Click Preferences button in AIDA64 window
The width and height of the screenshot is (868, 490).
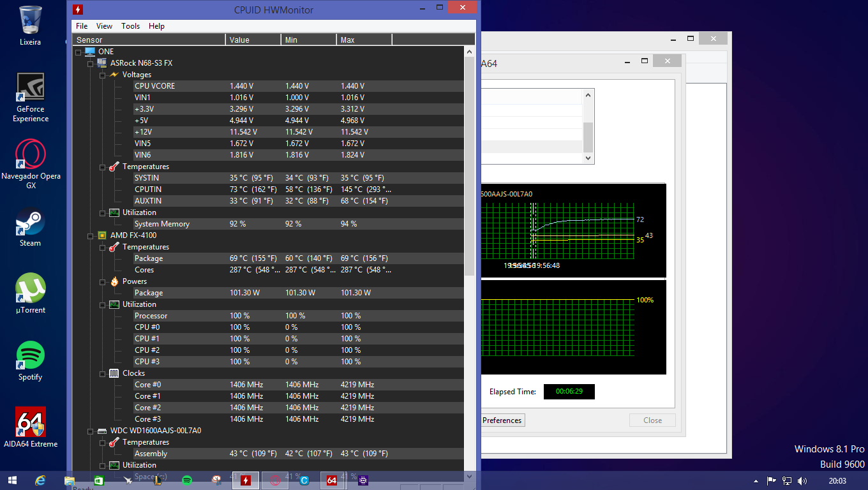click(x=502, y=420)
